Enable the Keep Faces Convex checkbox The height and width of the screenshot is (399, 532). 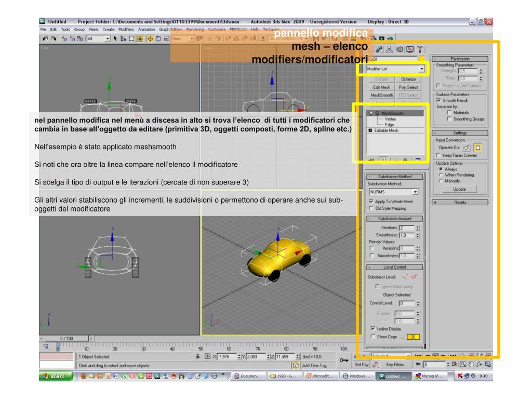pyautogui.click(x=438, y=155)
